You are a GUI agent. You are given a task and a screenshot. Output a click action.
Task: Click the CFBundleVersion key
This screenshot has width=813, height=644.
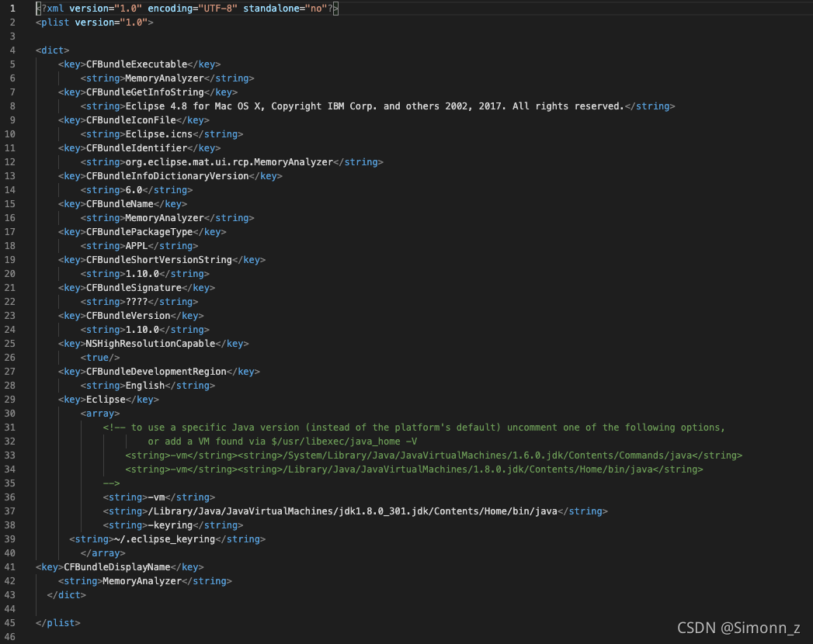click(128, 316)
